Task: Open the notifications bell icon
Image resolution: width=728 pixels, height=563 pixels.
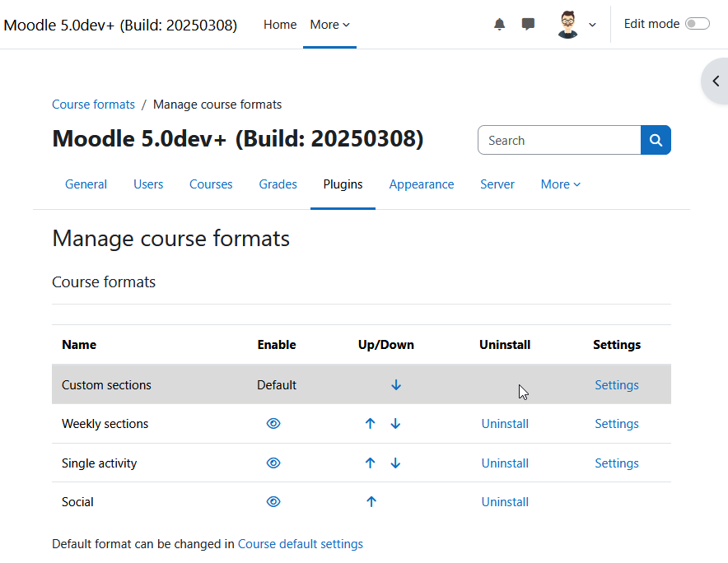Action: tap(499, 24)
